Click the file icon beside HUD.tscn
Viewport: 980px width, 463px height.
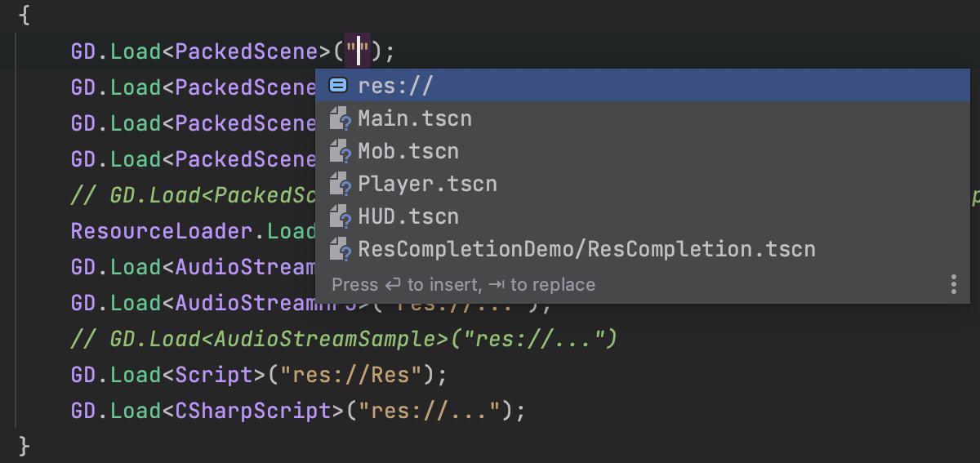pos(340,216)
